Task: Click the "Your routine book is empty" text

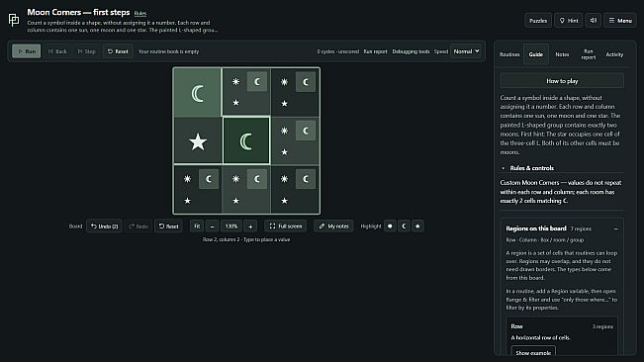Action: tap(168, 51)
